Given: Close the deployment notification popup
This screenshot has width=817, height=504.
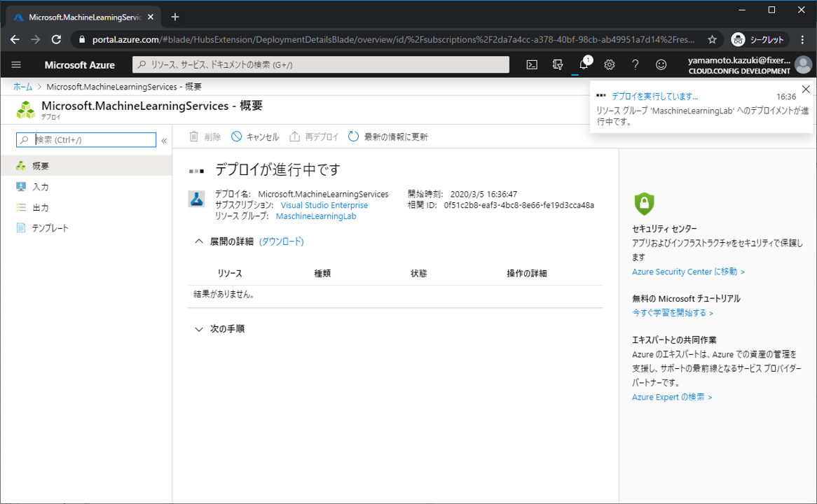Looking at the screenshot, I should tap(806, 90).
